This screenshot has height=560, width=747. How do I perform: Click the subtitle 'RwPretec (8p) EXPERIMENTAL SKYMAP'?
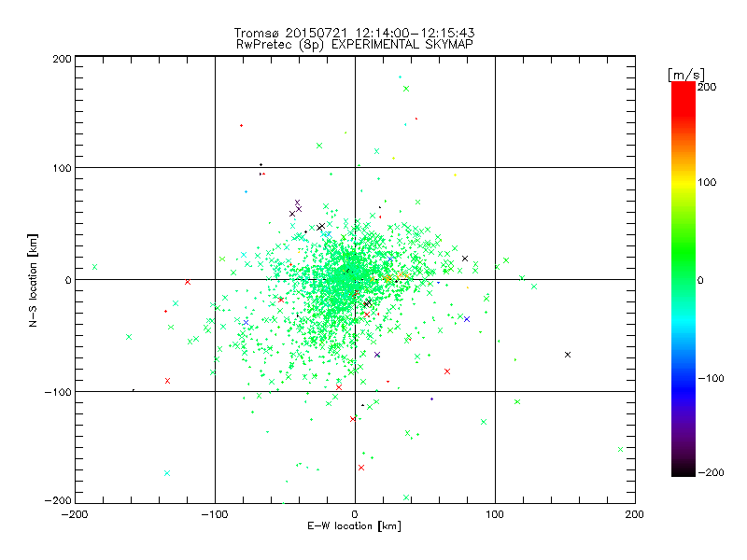354,45
